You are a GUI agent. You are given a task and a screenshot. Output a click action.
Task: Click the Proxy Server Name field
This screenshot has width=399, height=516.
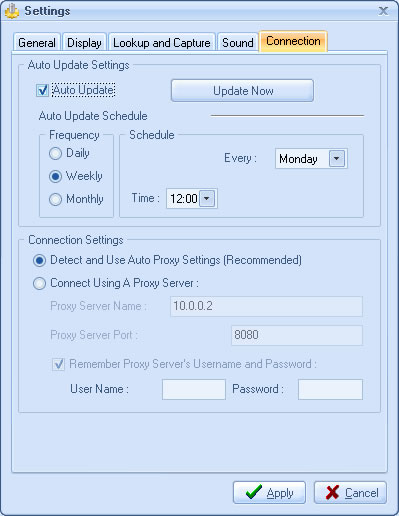(x=266, y=306)
